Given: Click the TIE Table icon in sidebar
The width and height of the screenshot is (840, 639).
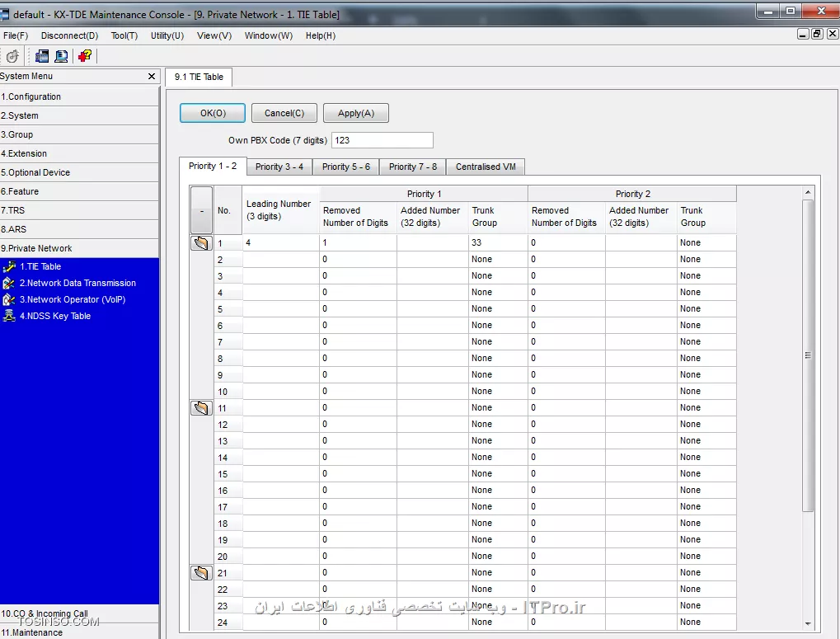Looking at the screenshot, I should tap(9, 266).
